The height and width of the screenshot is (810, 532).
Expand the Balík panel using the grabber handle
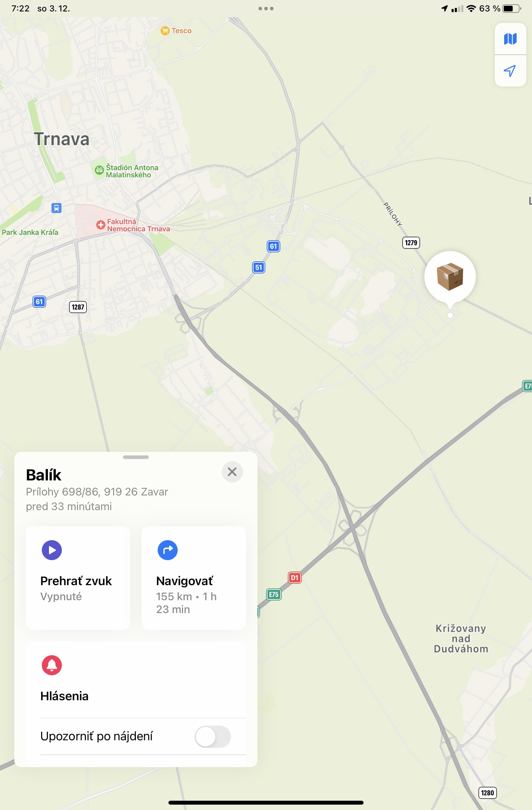click(x=136, y=457)
